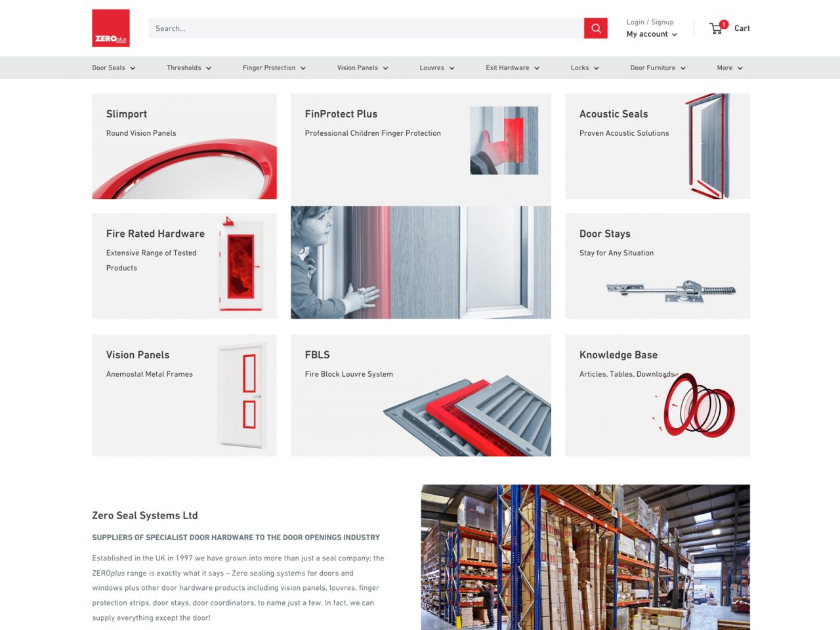Open the More navigation dropdown
The image size is (840, 630).
tap(728, 68)
